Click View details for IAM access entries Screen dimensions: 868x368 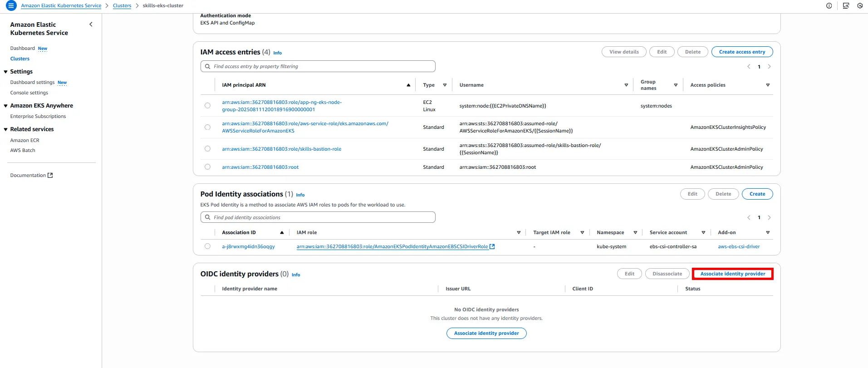point(624,52)
